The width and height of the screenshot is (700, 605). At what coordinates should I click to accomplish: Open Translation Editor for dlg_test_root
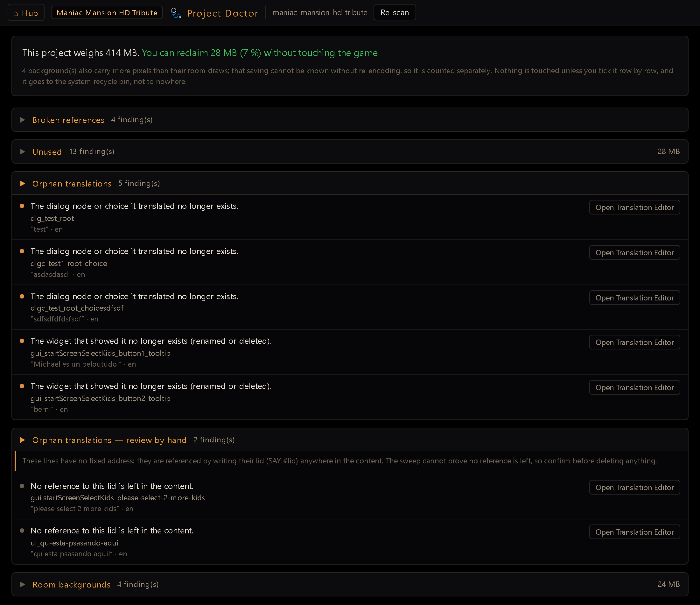click(634, 208)
